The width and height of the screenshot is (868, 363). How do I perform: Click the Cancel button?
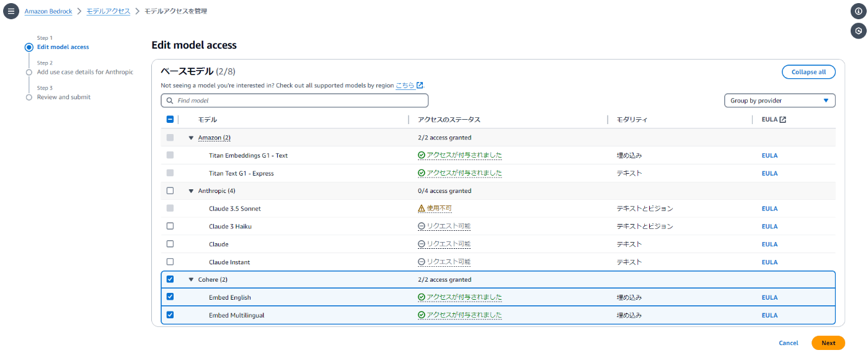click(x=788, y=343)
